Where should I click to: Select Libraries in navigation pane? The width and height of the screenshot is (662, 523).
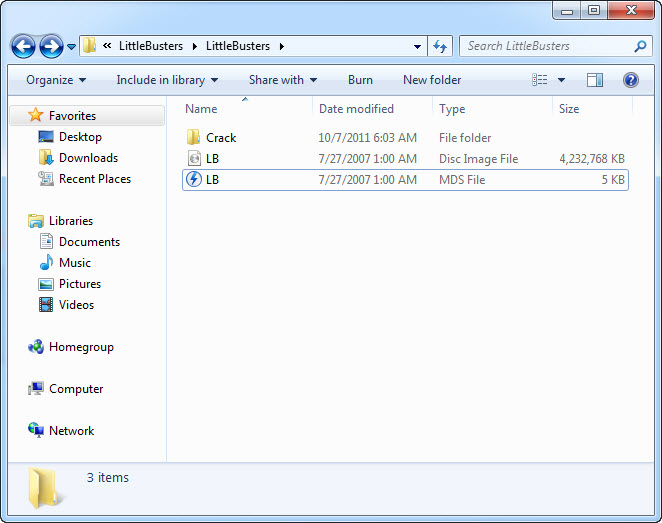(71, 221)
